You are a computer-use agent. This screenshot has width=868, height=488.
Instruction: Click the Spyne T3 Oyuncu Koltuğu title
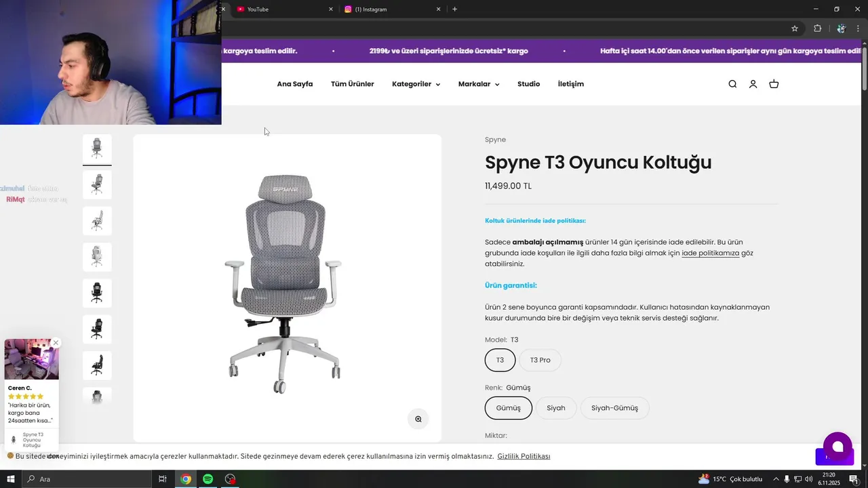click(598, 163)
